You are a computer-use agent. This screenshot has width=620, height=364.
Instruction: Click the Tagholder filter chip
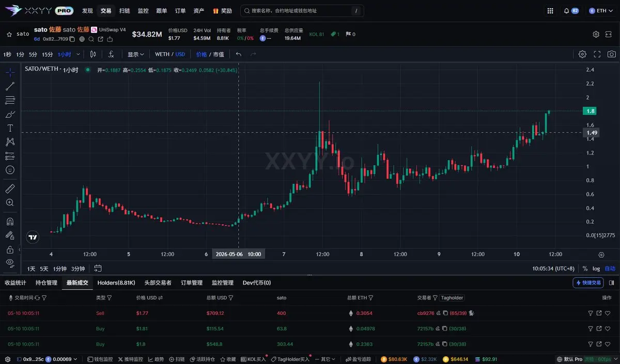[x=452, y=298]
